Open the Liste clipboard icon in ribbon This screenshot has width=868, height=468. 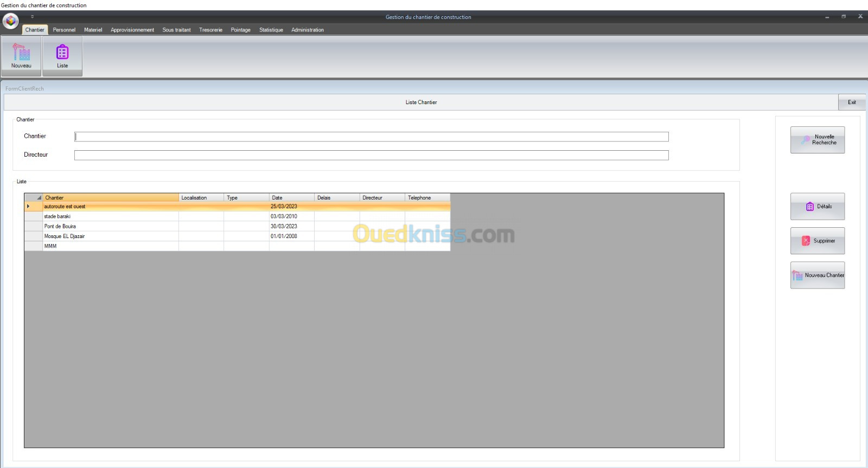click(62, 52)
